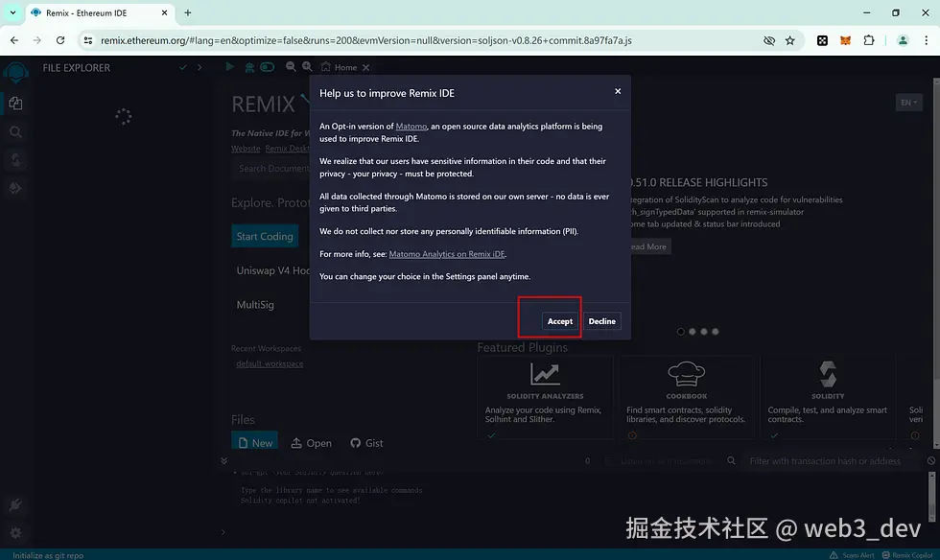Click the Remix logo home icon
The height and width of the screenshot is (560, 940).
pyautogui.click(x=15, y=72)
